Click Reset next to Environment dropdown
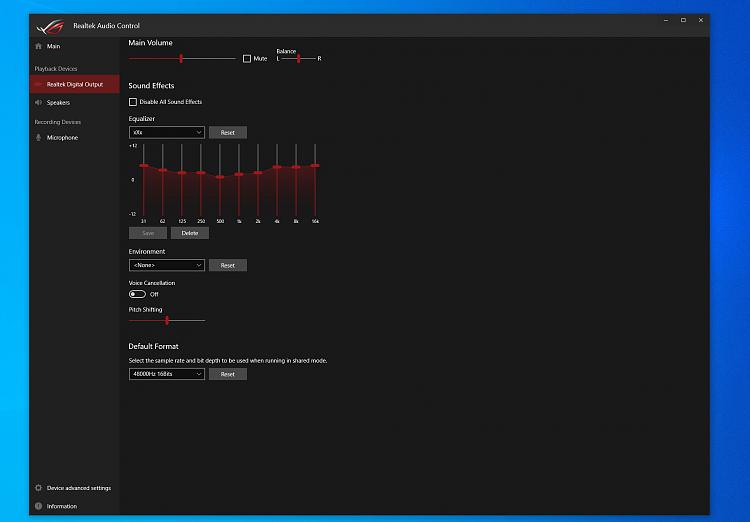This screenshot has width=750, height=522. click(x=228, y=265)
